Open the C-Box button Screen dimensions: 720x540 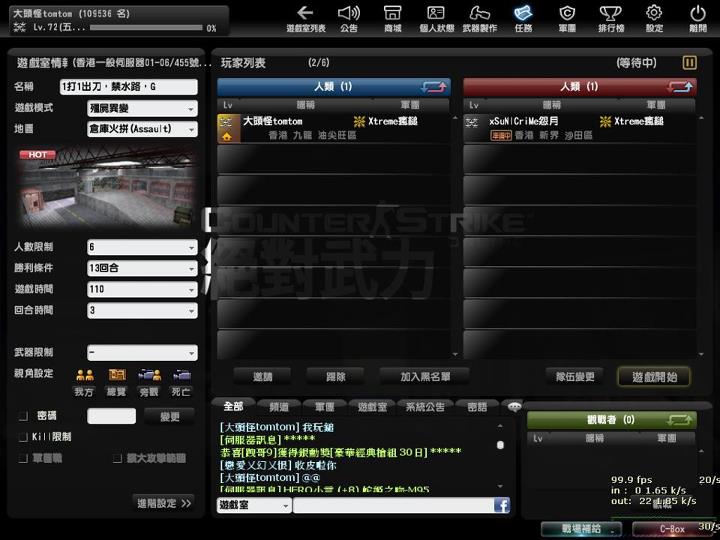coord(672,529)
